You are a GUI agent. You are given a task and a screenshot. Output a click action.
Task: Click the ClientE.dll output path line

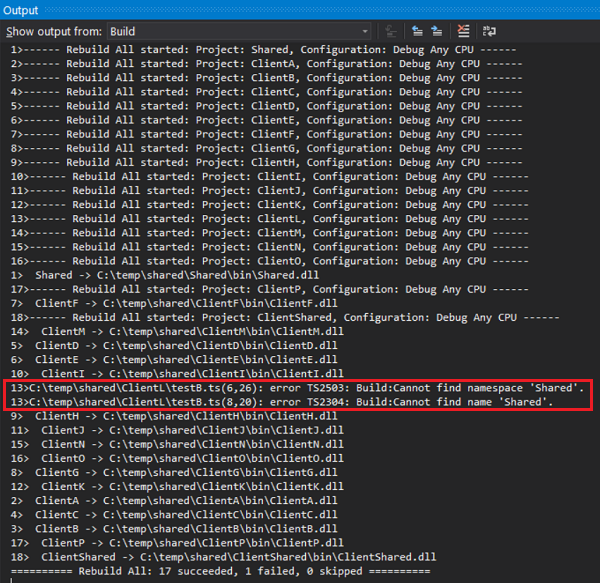pos(174,360)
